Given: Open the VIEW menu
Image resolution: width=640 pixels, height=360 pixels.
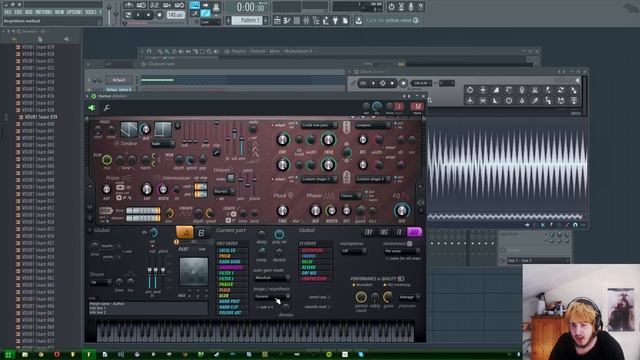Looking at the screenshot, I should tap(59, 12).
